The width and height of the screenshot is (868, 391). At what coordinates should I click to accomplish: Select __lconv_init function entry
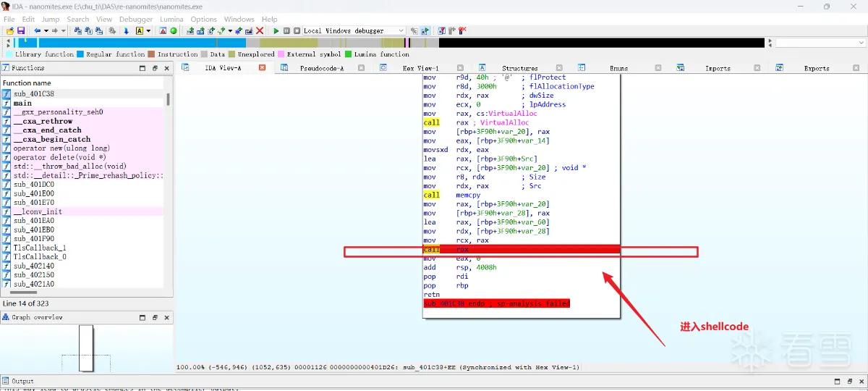82,211
